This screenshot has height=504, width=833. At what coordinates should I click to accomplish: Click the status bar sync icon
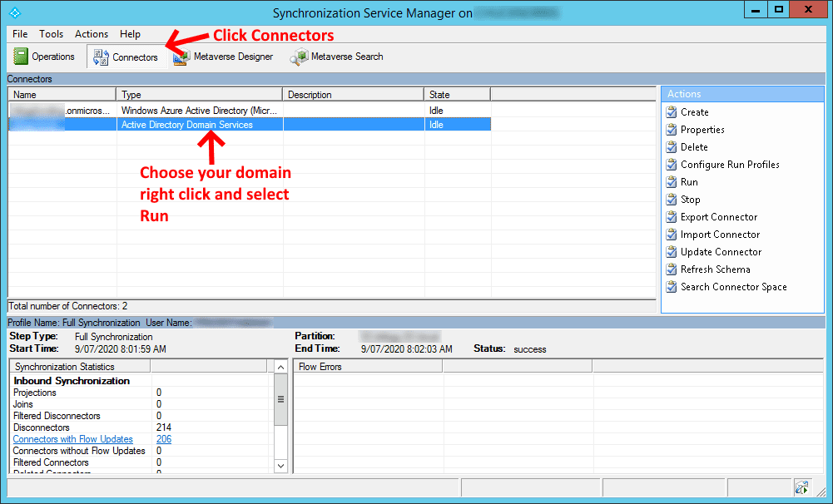point(801,487)
